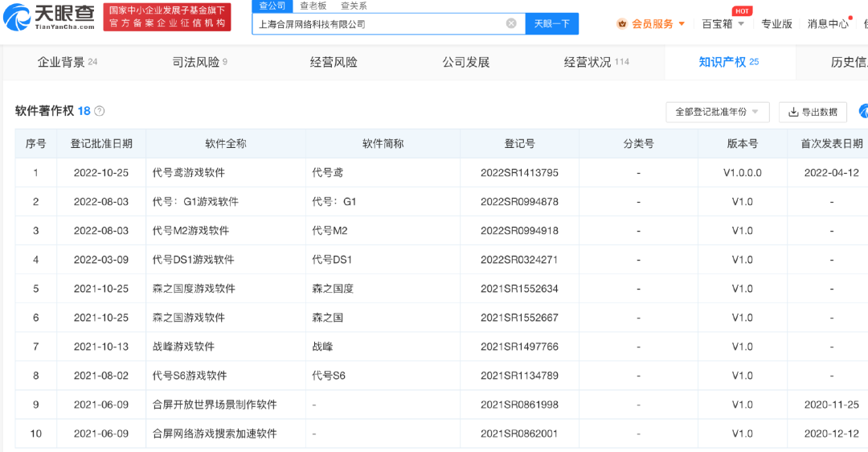Click version V1.0.0.0 in row 1
The height and width of the screenshot is (452, 868).
pyautogui.click(x=743, y=173)
